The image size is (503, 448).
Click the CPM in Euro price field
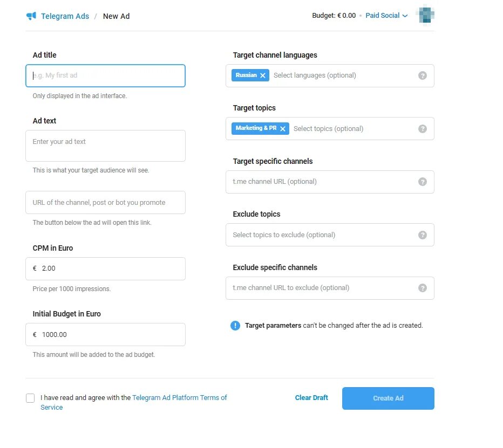[105, 268]
